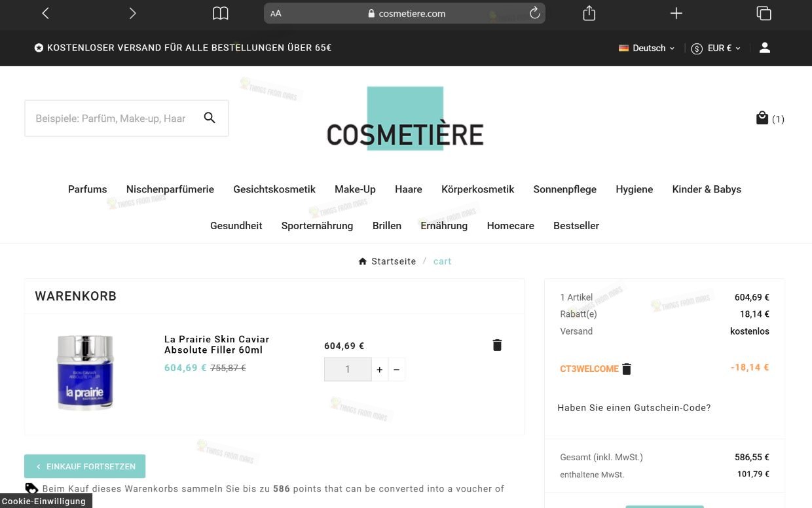Open the Sonnenpflege menu

(565, 189)
